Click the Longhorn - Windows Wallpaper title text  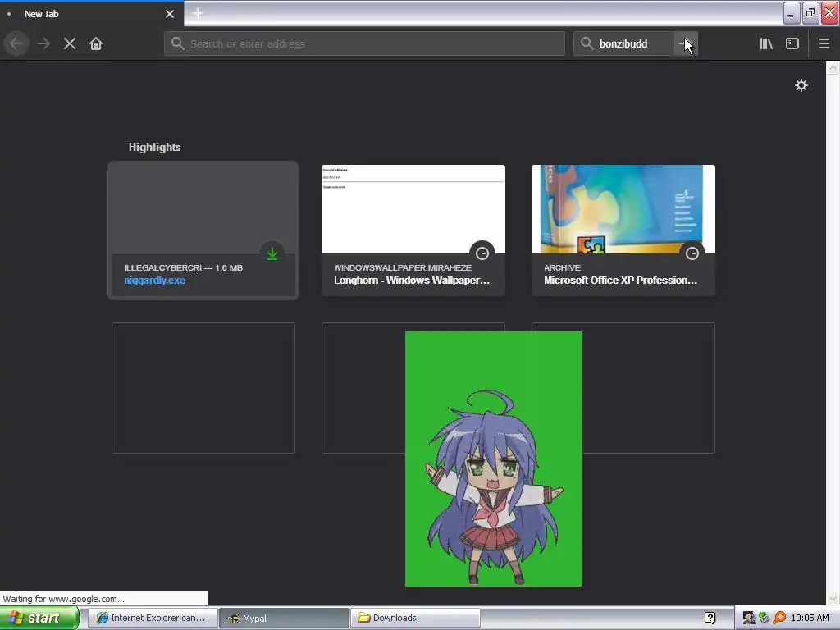[412, 281]
